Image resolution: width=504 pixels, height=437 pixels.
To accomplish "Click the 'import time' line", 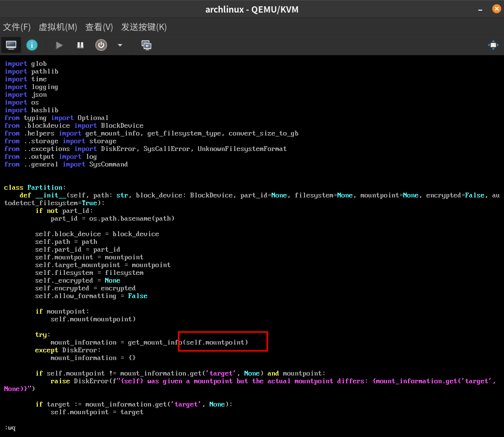I will coord(25,79).
